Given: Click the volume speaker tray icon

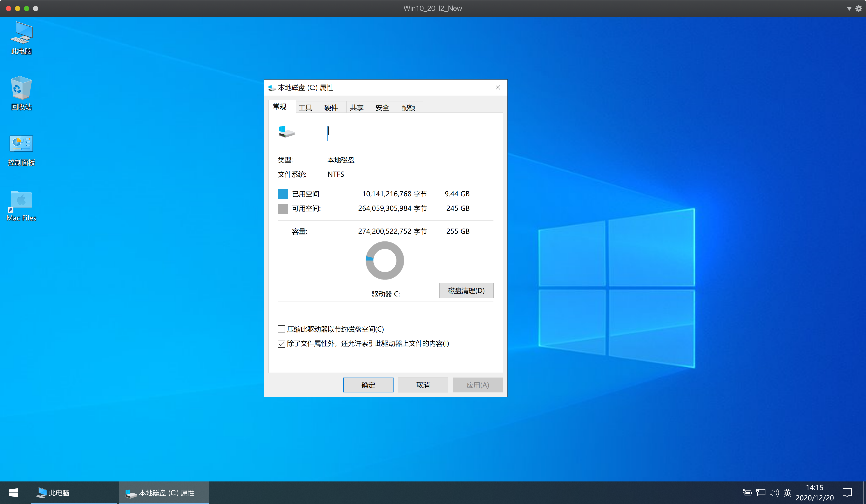Looking at the screenshot, I should [x=774, y=493].
